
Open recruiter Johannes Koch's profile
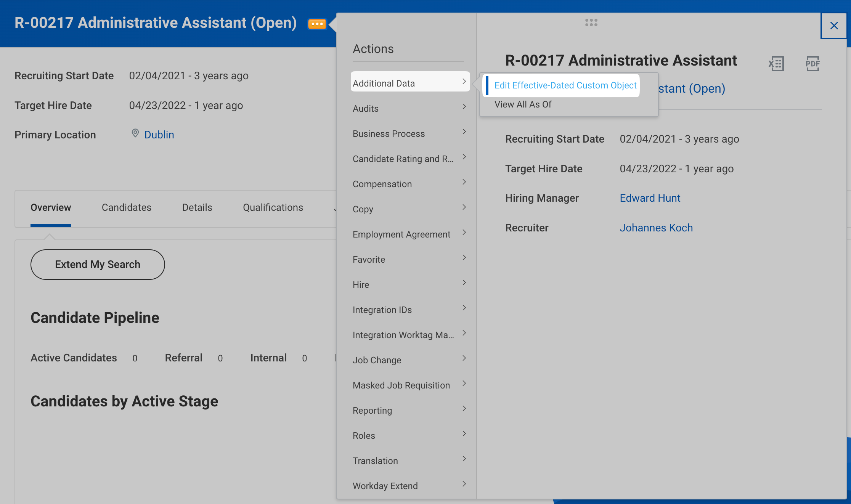[656, 228]
